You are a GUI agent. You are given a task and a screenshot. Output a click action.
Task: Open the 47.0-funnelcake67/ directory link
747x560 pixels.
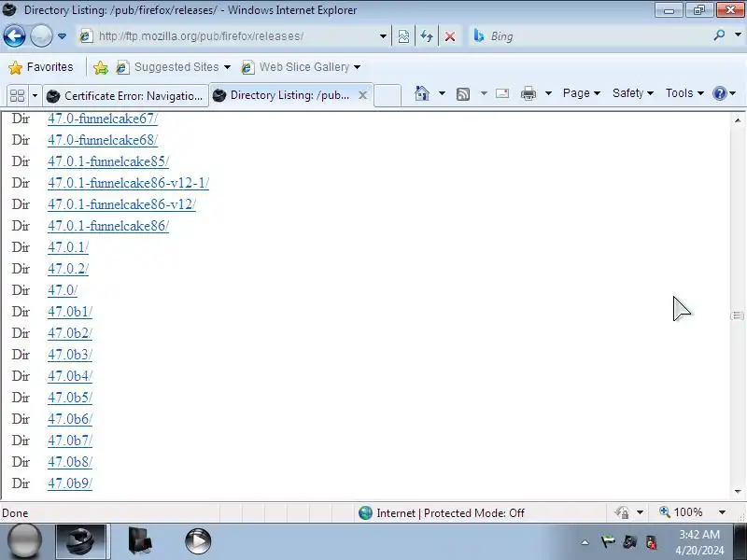[x=103, y=119]
